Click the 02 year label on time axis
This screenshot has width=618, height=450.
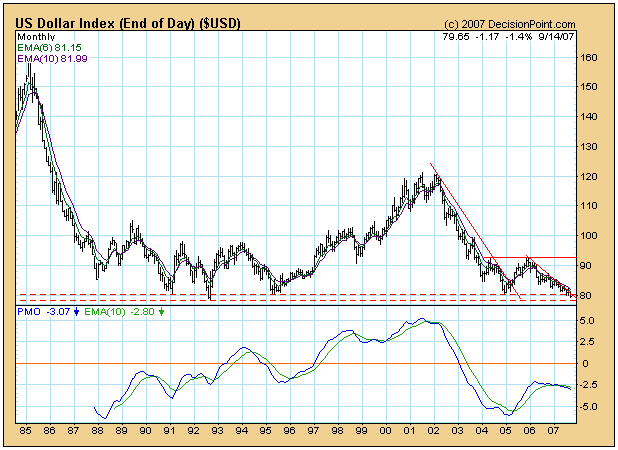click(x=434, y=430)
